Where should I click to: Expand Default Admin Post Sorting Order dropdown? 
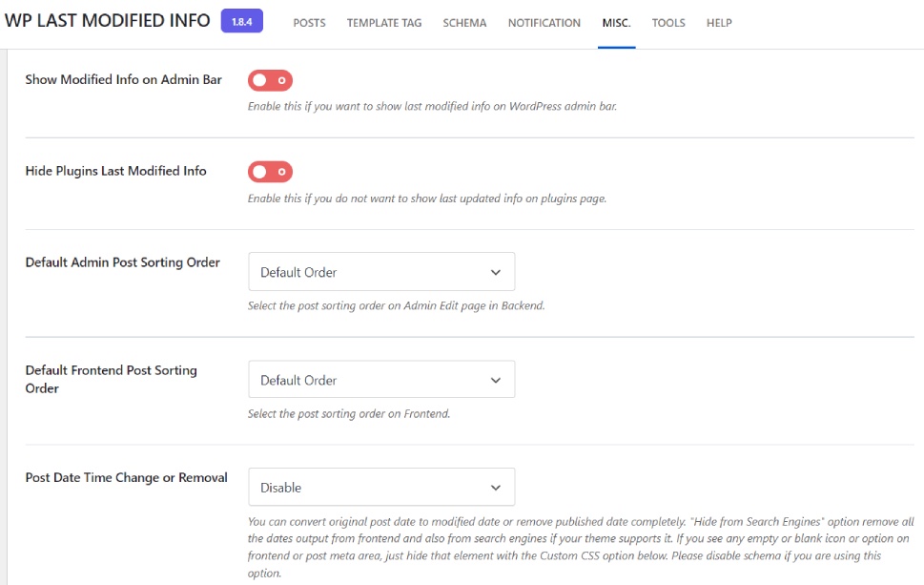point(381,272)
